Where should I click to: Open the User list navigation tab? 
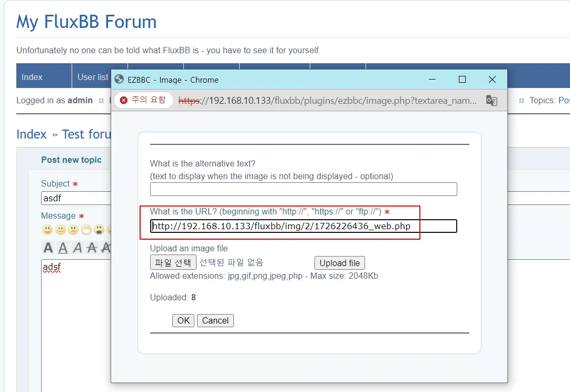[x=92, y=77]
